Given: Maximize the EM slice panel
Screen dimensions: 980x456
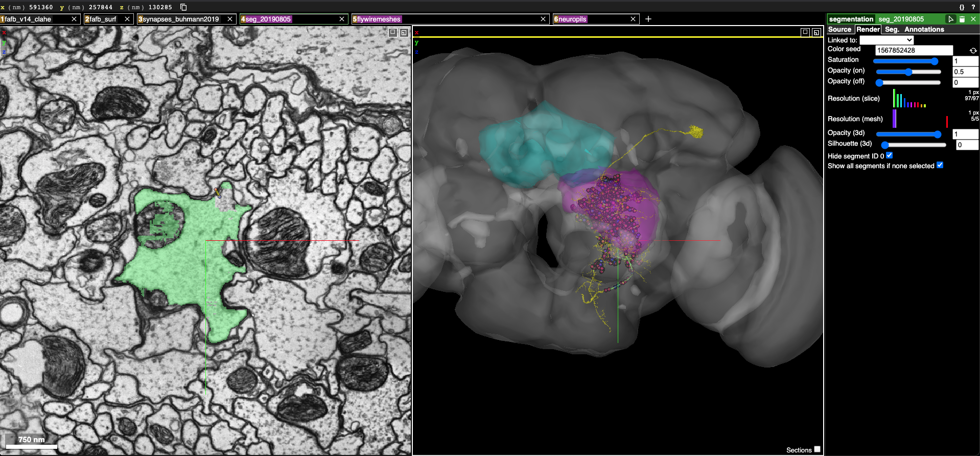Looking at the screenshot, I should tap(392, 32).
